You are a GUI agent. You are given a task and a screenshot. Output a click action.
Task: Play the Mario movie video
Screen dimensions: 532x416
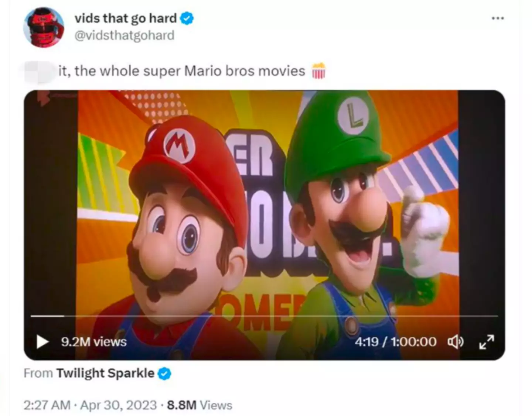[x=42, y=341]
